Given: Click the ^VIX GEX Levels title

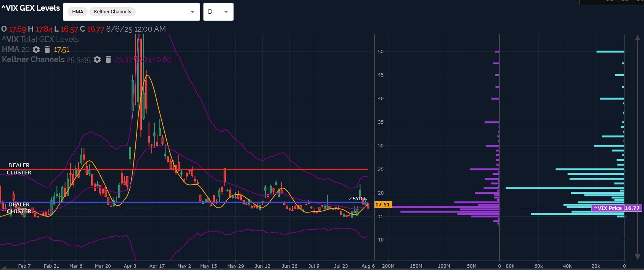Looking at the screenshot, I should point(31,8).
